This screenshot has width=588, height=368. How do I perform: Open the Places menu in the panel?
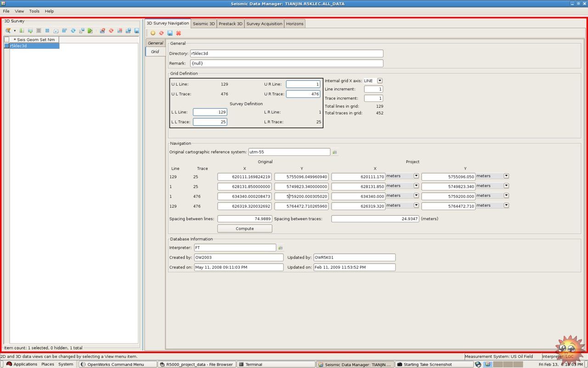tap(48, 364)
